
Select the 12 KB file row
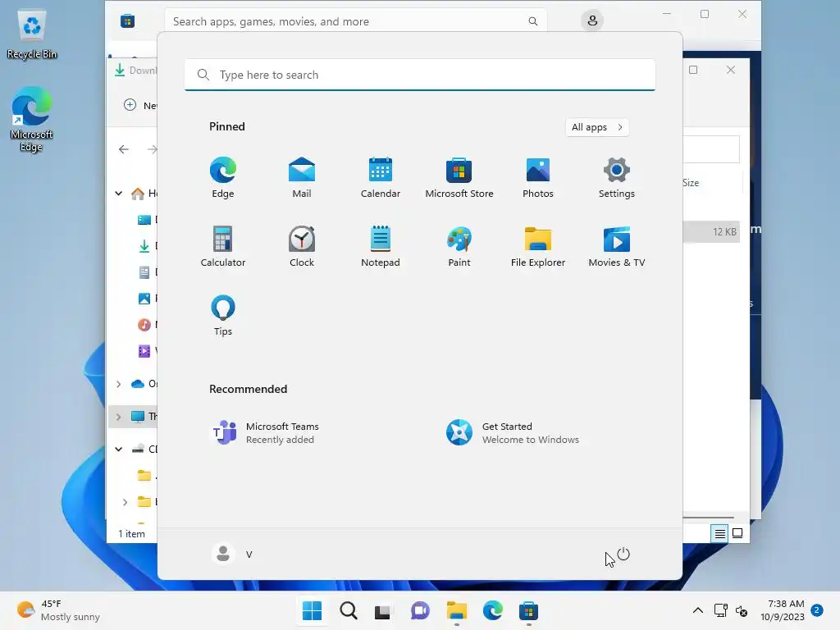(711, 231)
